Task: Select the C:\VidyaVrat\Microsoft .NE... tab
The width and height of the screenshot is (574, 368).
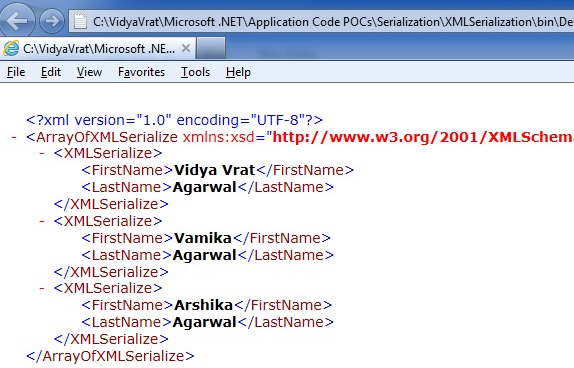Action: point(98,48)
